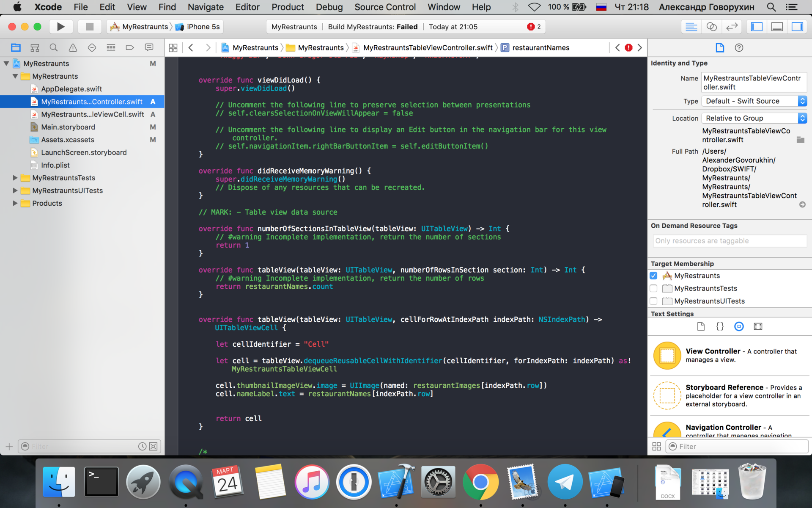812x508 pixels.
Task: Collapse MyRestraunts project root
Action: 6,63
